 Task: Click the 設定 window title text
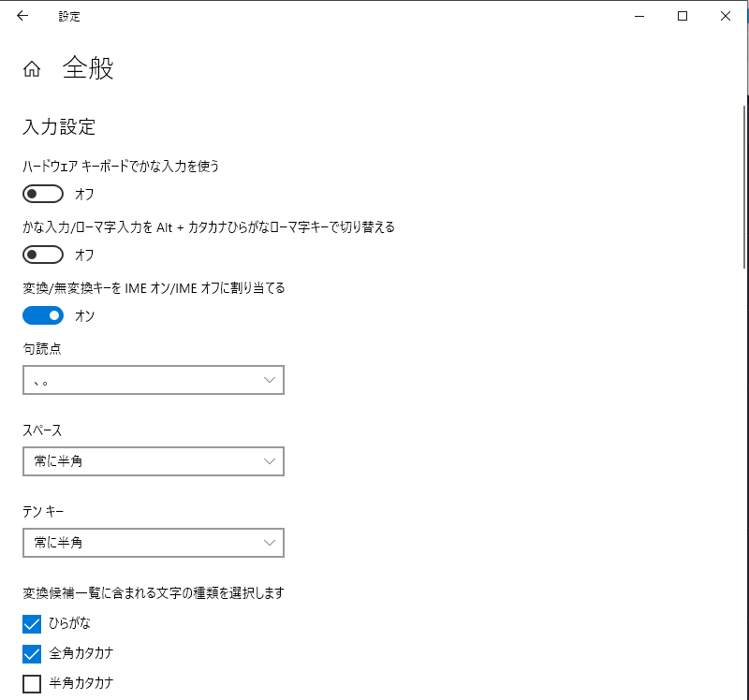[x=69, y=17]
